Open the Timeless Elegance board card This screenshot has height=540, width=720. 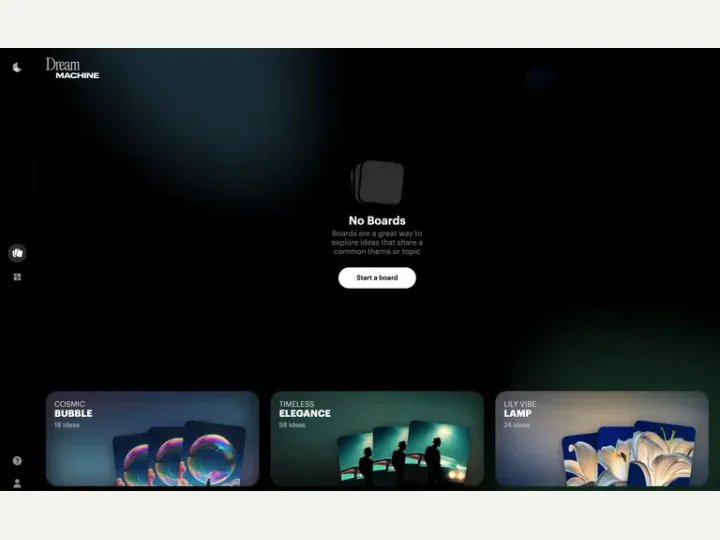point(377,439)
